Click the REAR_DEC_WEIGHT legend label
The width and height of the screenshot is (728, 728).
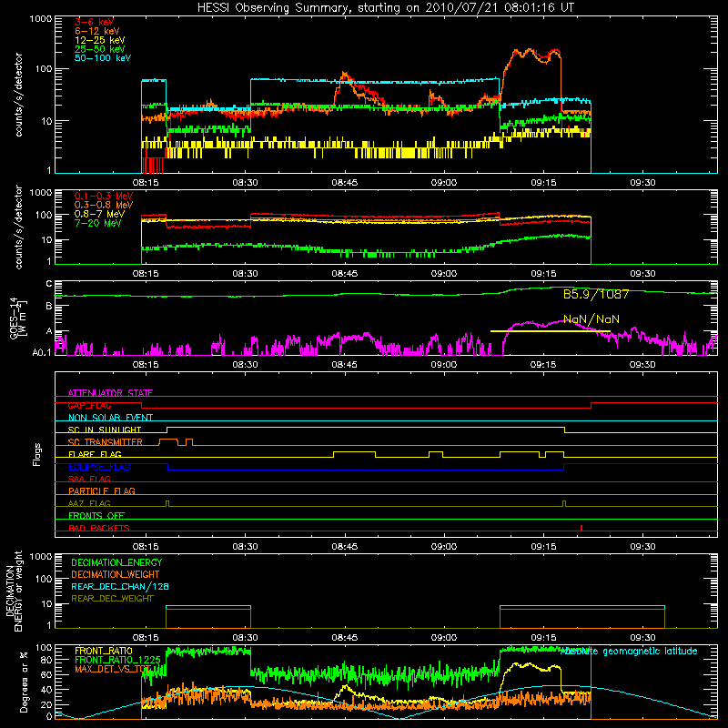112,599
